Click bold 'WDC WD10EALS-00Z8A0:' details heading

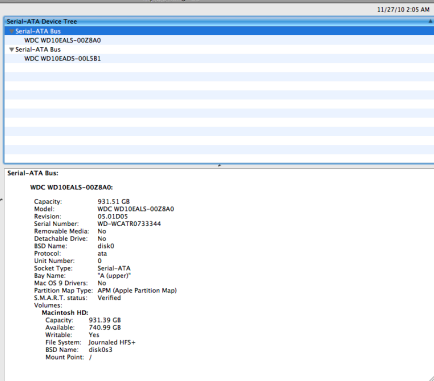[71, 188]
